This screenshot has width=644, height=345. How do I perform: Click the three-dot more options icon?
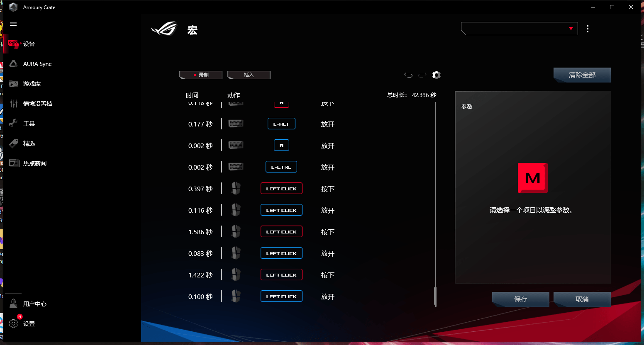588,29
